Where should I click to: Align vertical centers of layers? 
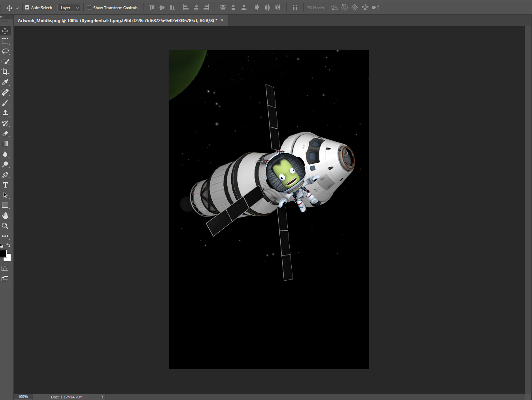(x=162, y=8)
